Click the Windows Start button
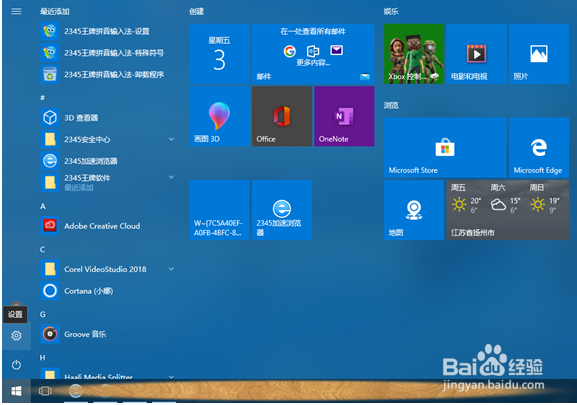577x405 pixels. (x=16, y=391)
